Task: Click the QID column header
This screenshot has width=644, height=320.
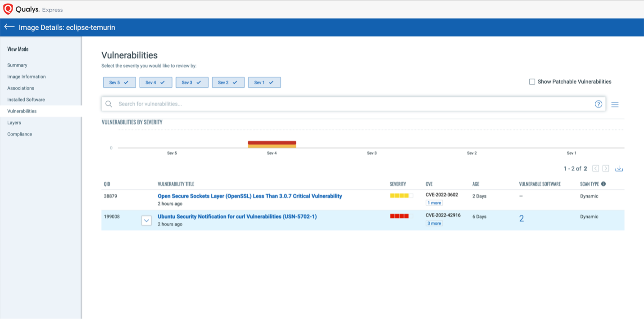Action: point(107,184)
